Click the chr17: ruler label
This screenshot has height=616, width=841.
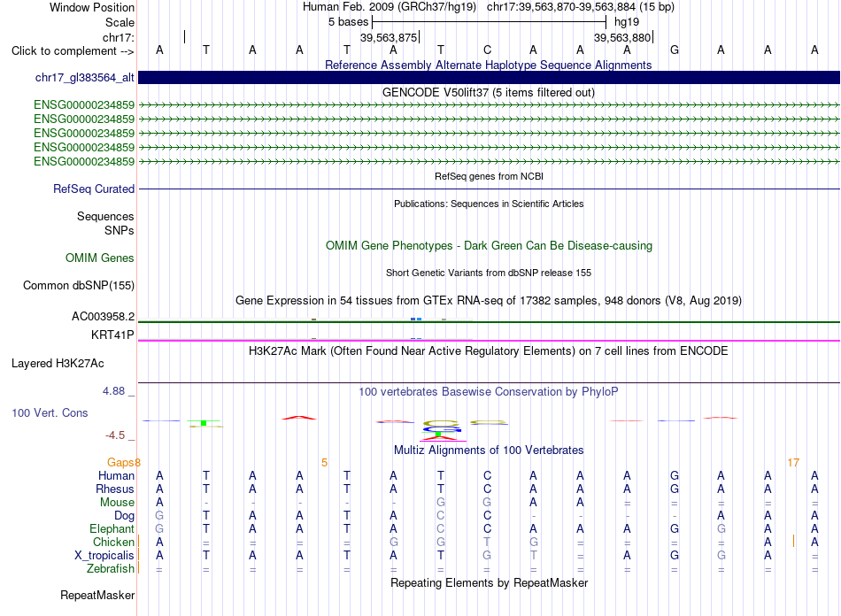coord(118,37)
